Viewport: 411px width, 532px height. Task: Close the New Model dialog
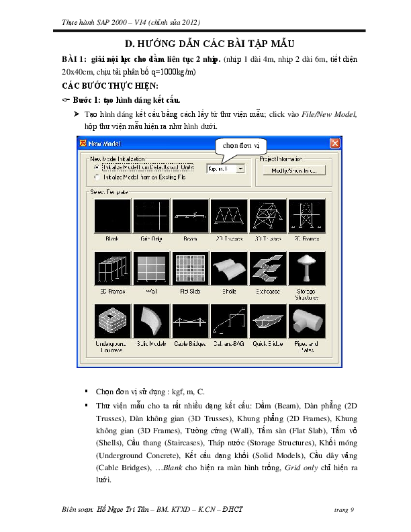(x=334, y=143)
